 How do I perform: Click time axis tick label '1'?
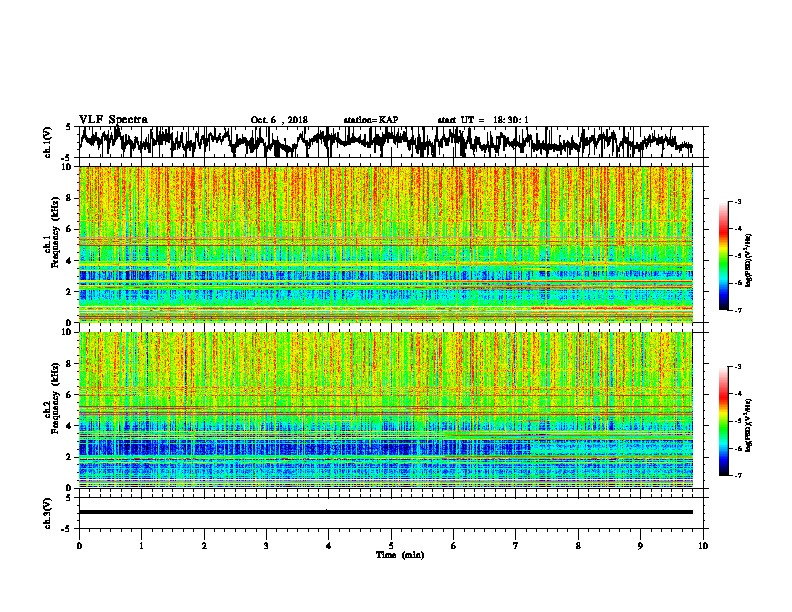(141, 546)
